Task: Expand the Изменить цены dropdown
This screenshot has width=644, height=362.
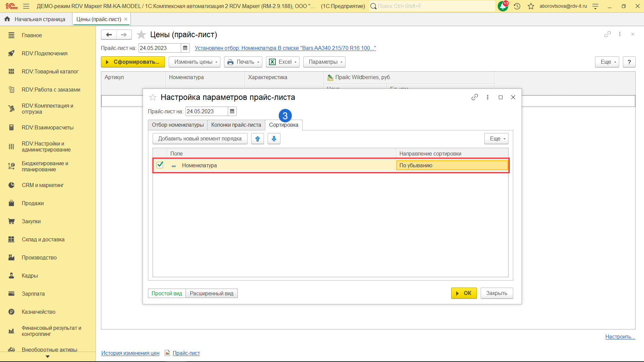Action: (x=194, y=62)
